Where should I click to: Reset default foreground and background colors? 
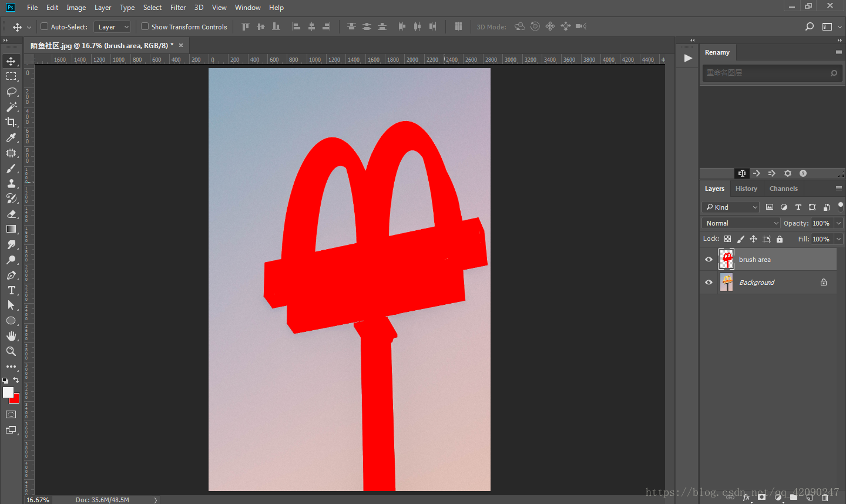pos(5,381)
